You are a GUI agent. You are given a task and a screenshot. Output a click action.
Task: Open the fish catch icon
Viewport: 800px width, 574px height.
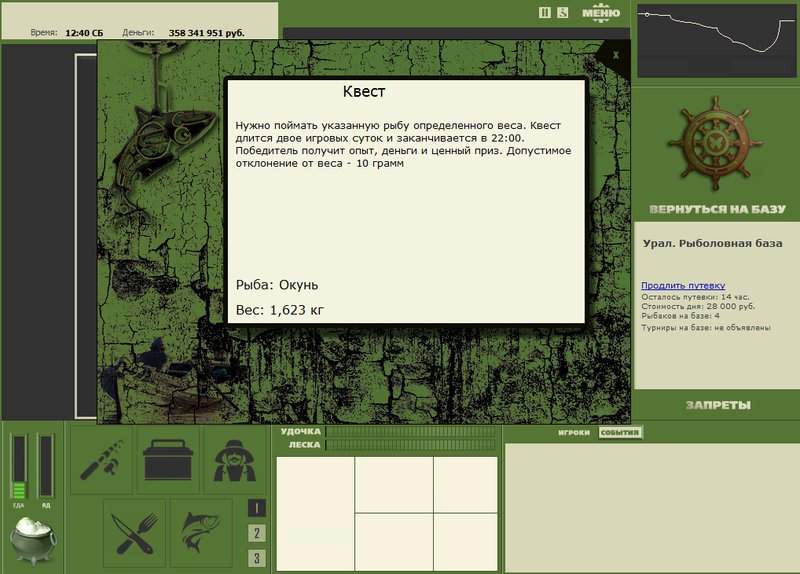201,533
